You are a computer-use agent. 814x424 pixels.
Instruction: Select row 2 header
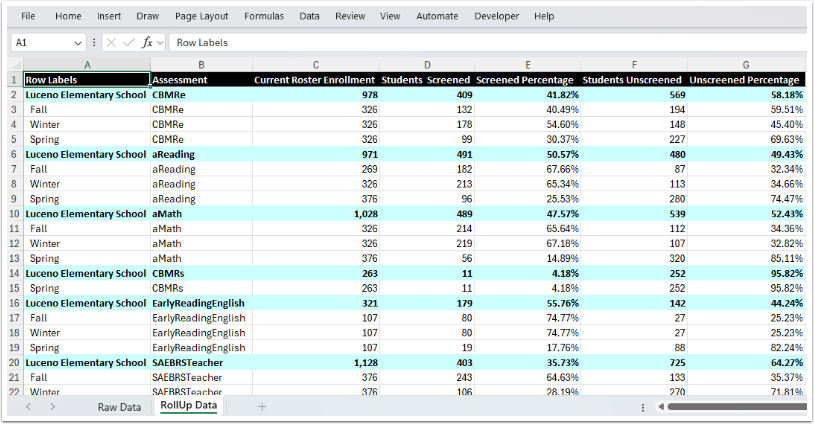14,94
